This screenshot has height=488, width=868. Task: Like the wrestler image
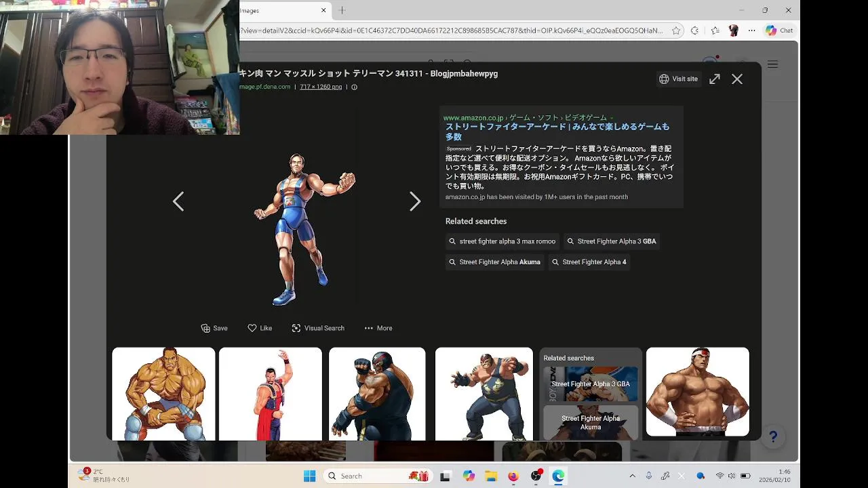pos(260,328)
